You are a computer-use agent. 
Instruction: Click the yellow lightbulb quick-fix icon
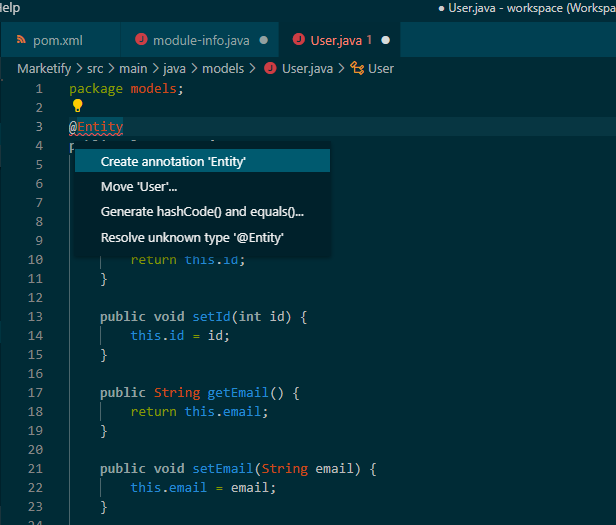click(x=77, y=106)
